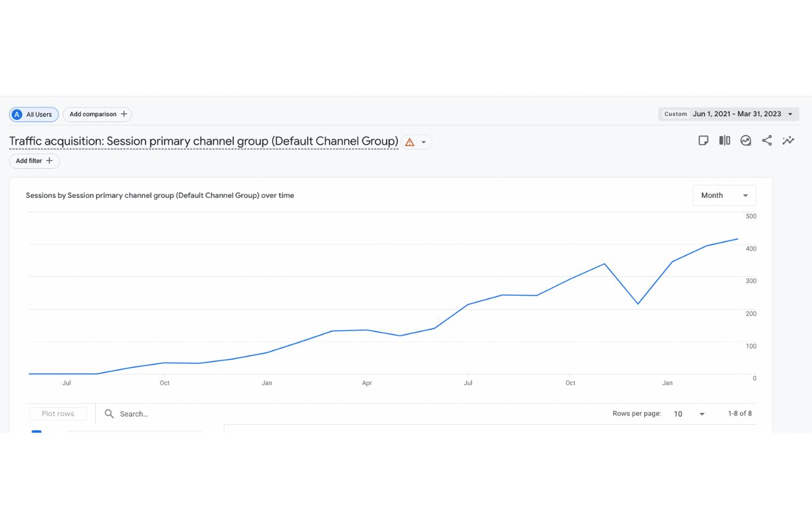Click the edit comparisons columns icon
Image resolution: width=812 pixels, height=528 pixels.
(x=724, y=140)
